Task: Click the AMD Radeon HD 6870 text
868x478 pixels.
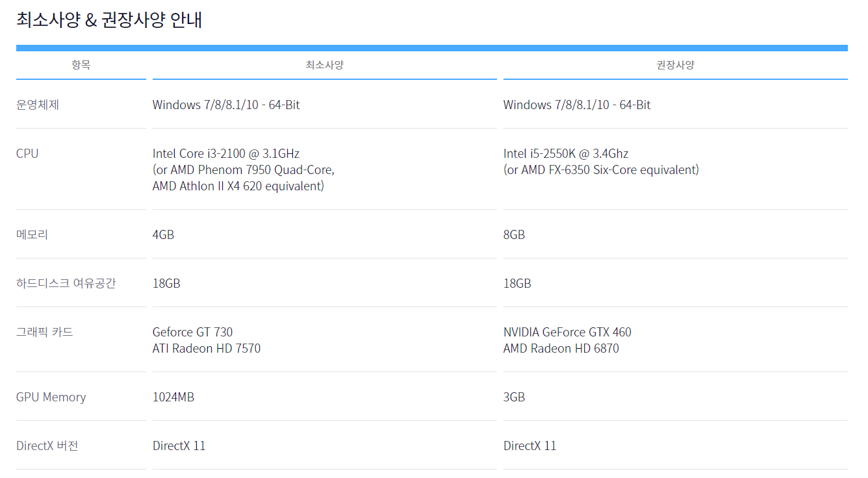Action: point(561,348)
